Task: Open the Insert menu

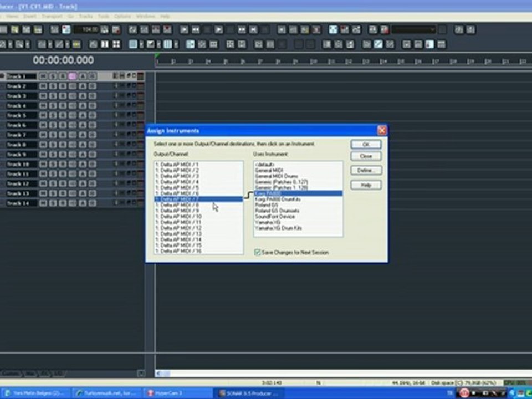Action: tap(30, 16)
